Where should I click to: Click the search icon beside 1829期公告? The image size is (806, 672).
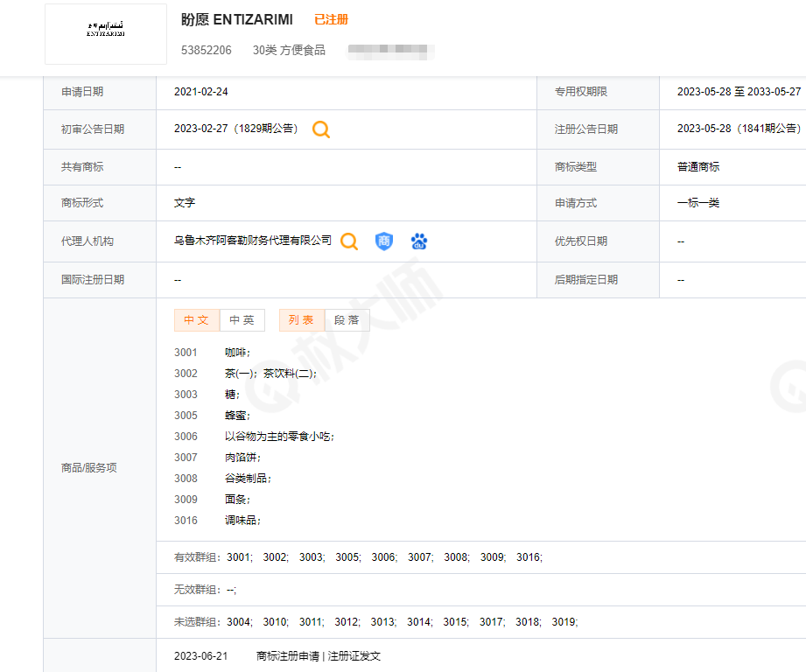(x=321, y=129)
